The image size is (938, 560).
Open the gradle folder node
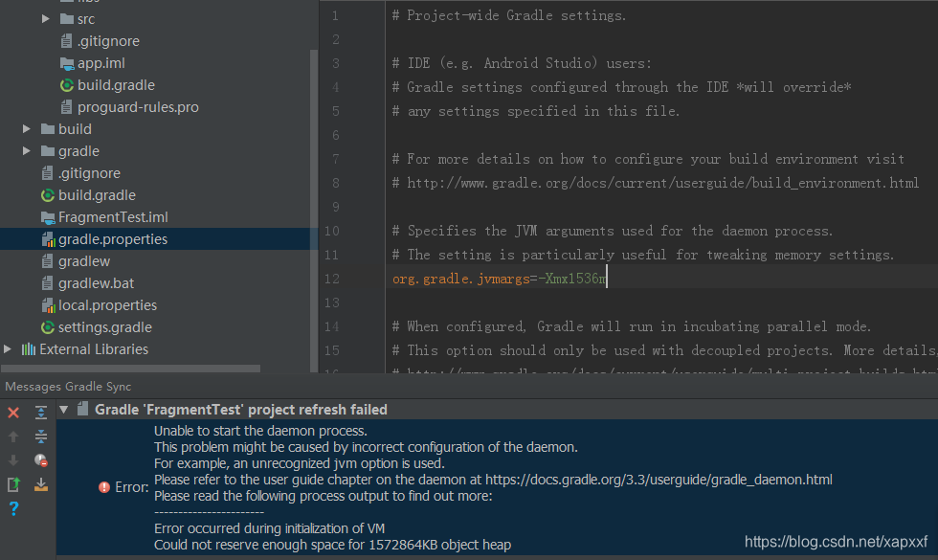coord(26,150)
